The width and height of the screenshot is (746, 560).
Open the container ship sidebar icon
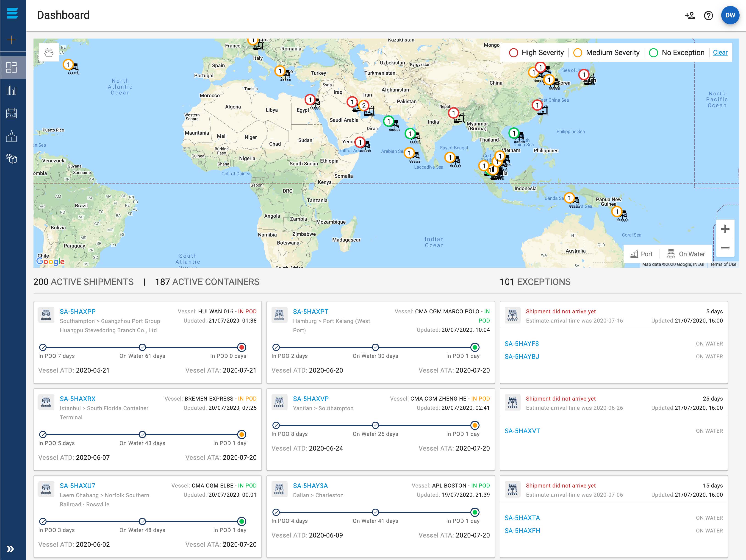coord(11,136)
